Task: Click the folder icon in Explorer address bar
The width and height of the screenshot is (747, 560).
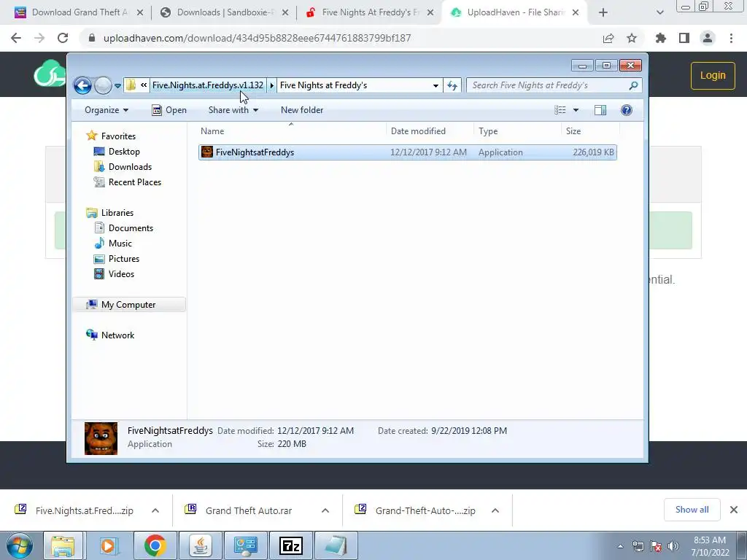Action: [x=131, y=85]
